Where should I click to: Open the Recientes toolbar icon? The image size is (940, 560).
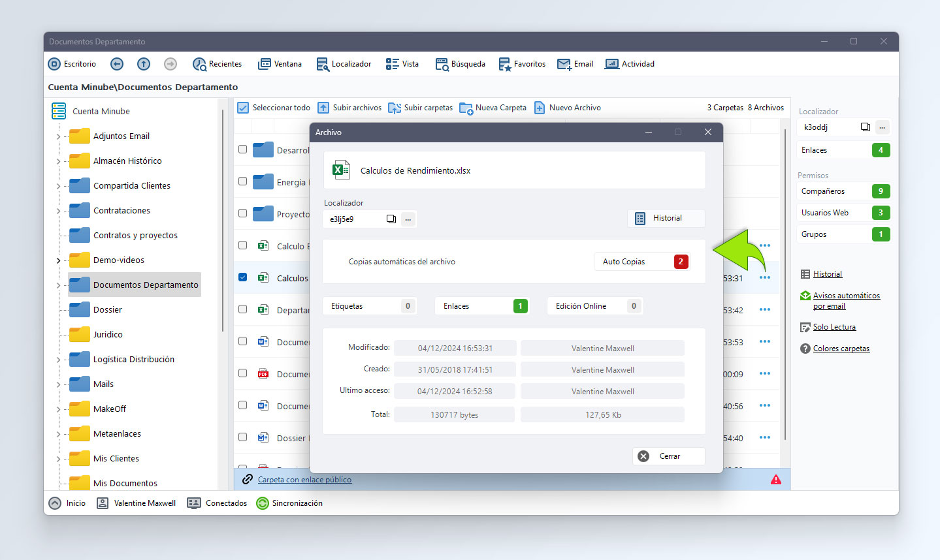(x=199, y=64)
